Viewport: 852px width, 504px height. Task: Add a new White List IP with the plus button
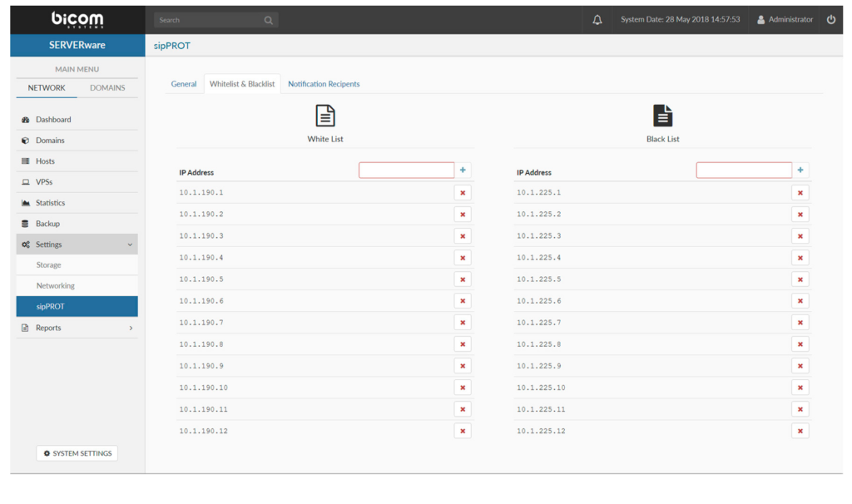pyautogui.click(x=463, y=170)
